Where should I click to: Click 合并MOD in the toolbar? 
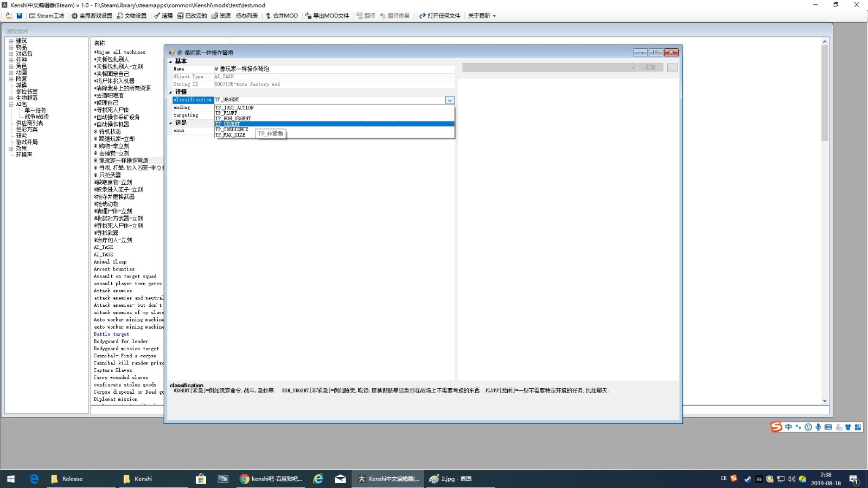(x=282, y=16)
